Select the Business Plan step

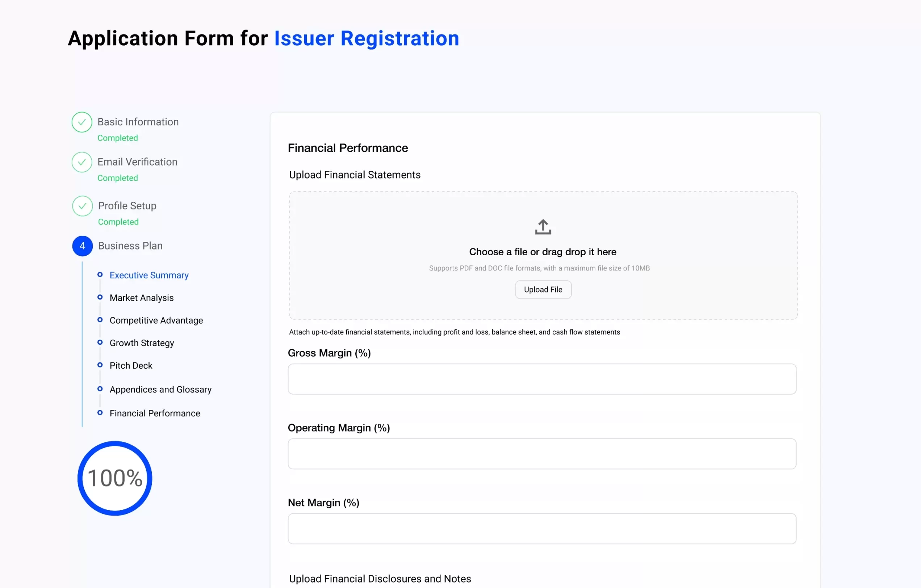130,246
